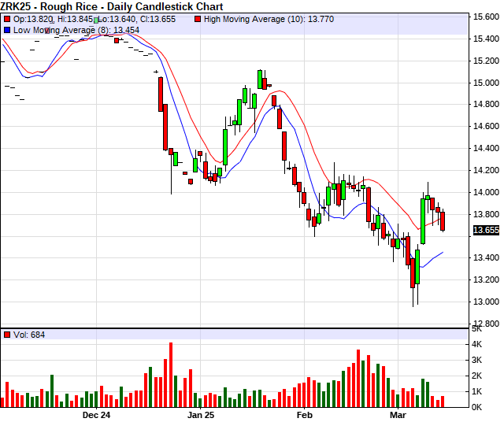Click the 13.655 current price label
The height and width of the screenshot is (422, 504).
click(x=486, y=230)
